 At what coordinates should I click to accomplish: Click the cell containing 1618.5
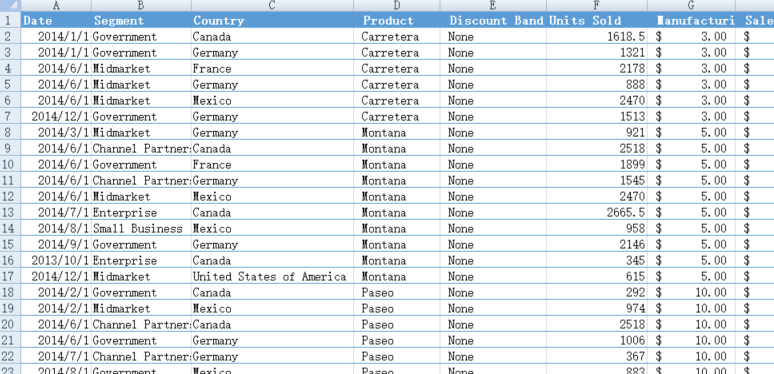[597, 37]
